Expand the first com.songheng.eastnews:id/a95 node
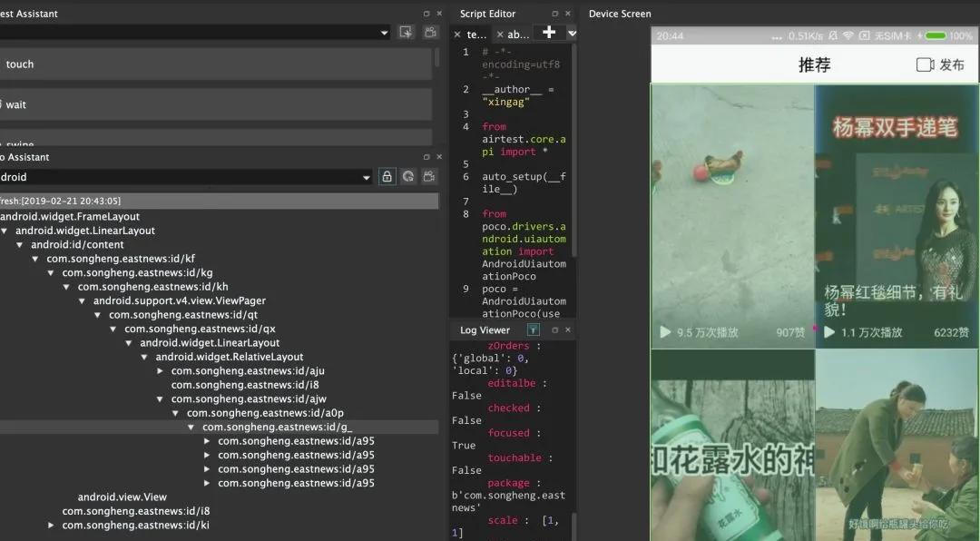980x541 pixels. 206,440
